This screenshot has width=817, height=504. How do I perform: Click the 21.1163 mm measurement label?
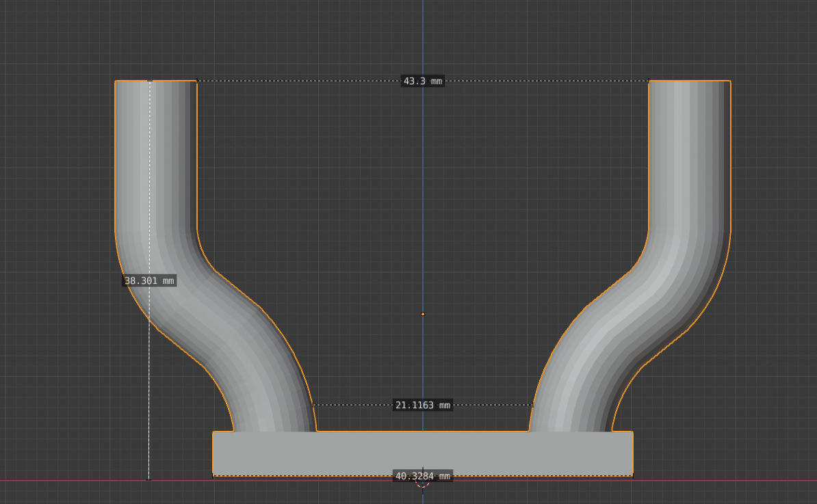coord(422,405)
